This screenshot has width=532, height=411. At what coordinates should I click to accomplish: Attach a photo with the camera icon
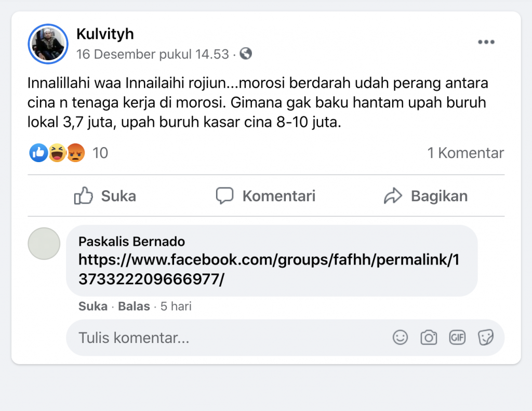(429, 337)
